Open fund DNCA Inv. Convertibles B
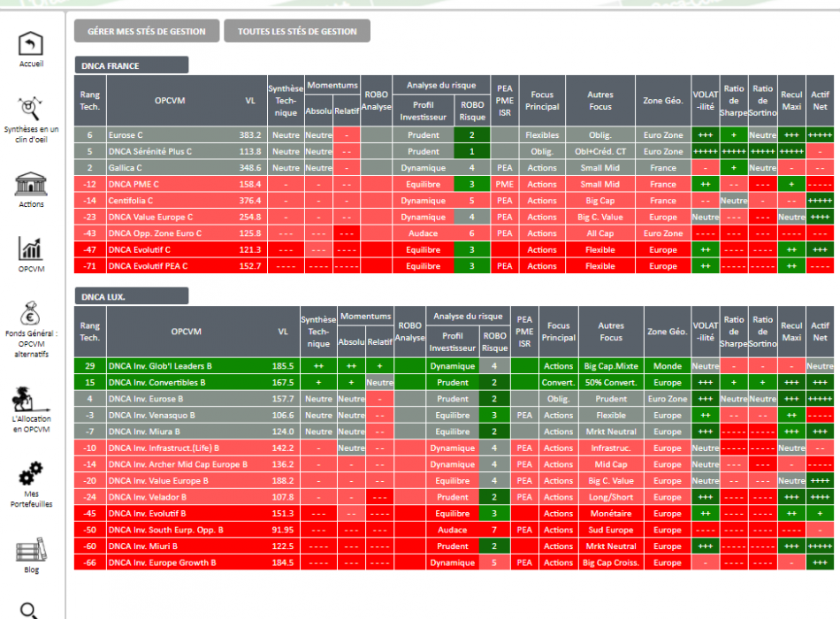The height and width of the screenshot is (619, 840). click(157, 383)
